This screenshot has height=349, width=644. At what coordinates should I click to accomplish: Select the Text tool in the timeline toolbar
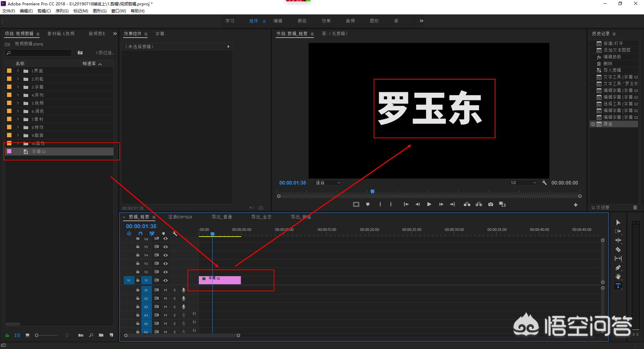[x=618, y=286]
